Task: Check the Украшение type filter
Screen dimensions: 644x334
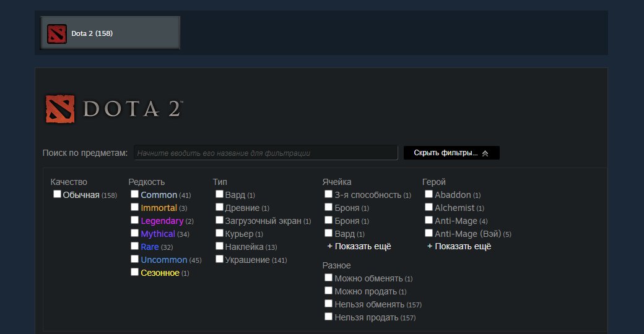Action: (220, 259)
